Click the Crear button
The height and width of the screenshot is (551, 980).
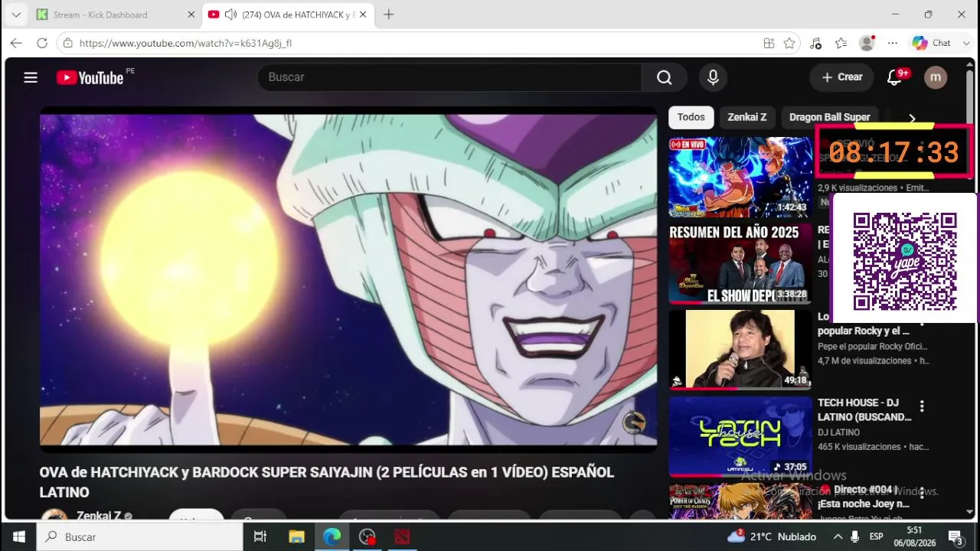tap(842, 77)
